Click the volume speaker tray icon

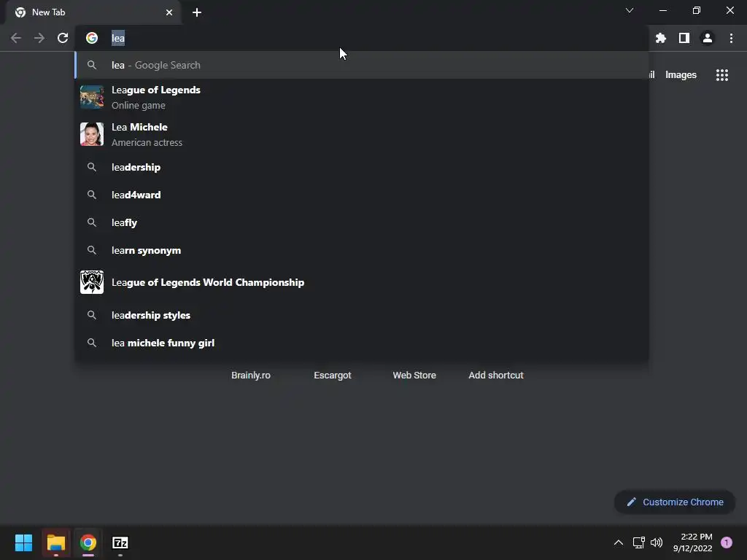coord(657,542)
